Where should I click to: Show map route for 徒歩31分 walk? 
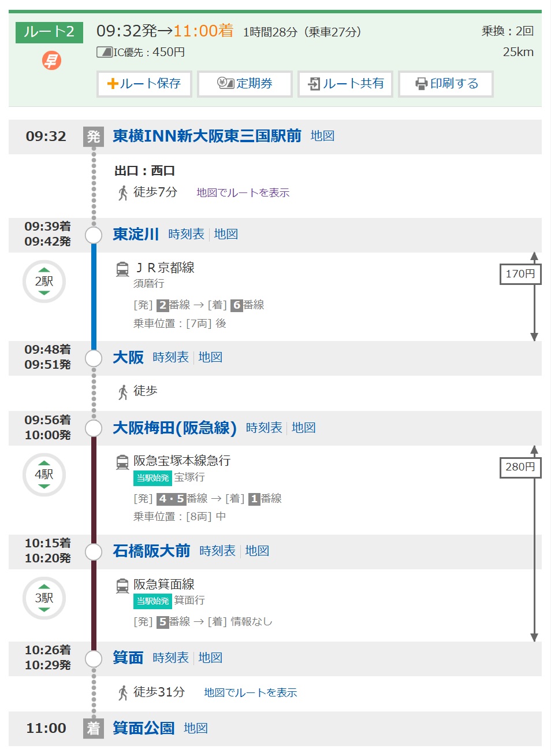pyautogui.click(x=250, y=692)
